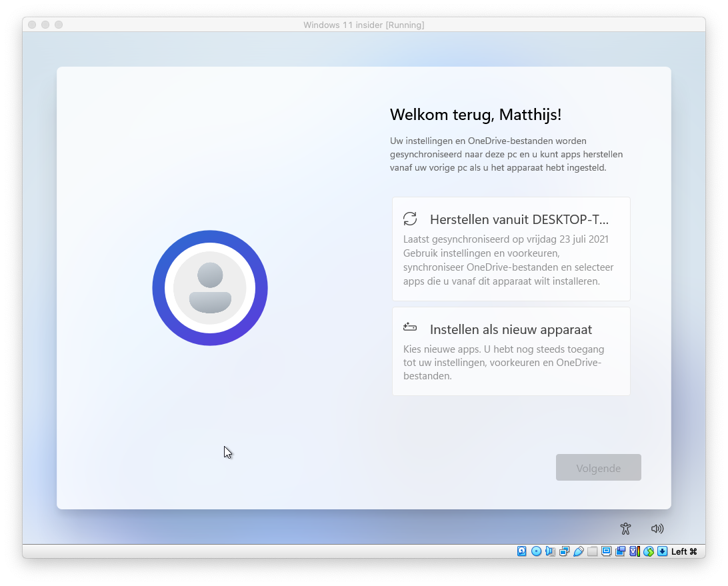Click the keyboard capture arrow indicator
This screenshot has height=586, width=728.
coord(662,551)
